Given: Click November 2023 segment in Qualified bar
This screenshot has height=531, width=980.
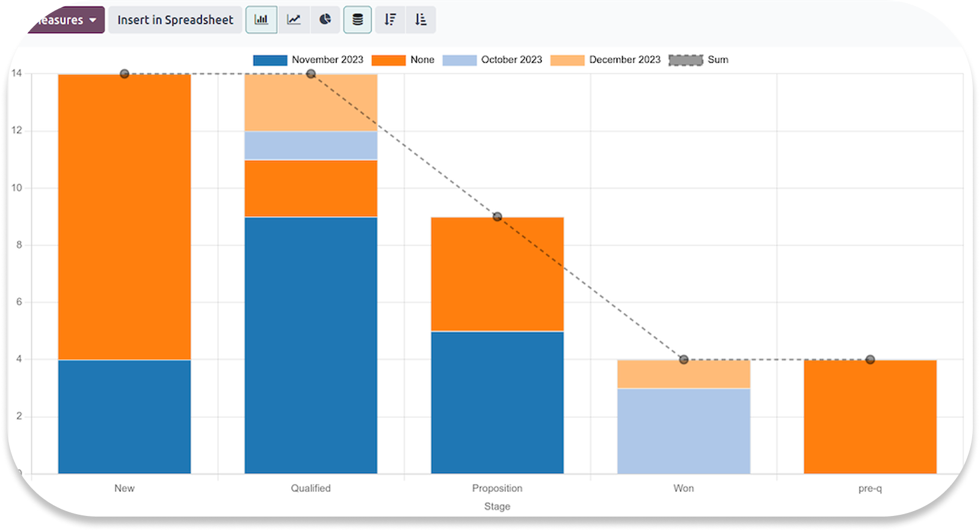Looking at the screenshot, I should point(311,344).
